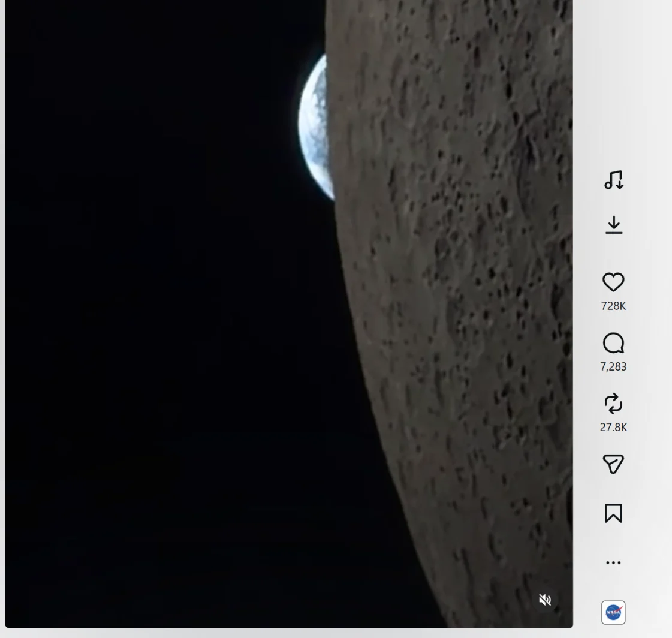Repost the video with arrows icon

click(x=613, y=404)
